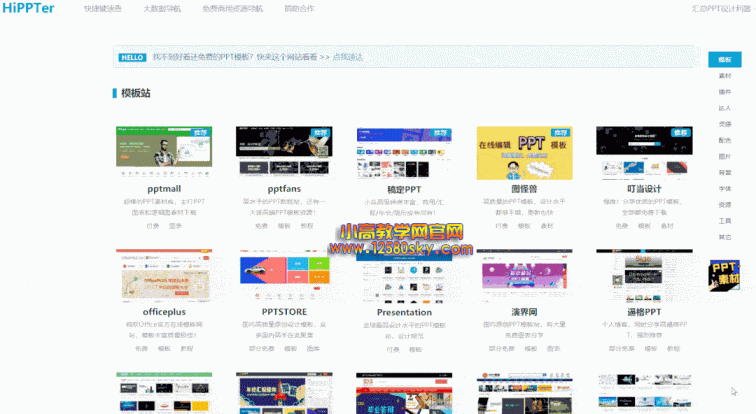This screenshot has height=414, width=756.
Task: Open the 免费商用资源导航 menu item
Action: point(233,9)
